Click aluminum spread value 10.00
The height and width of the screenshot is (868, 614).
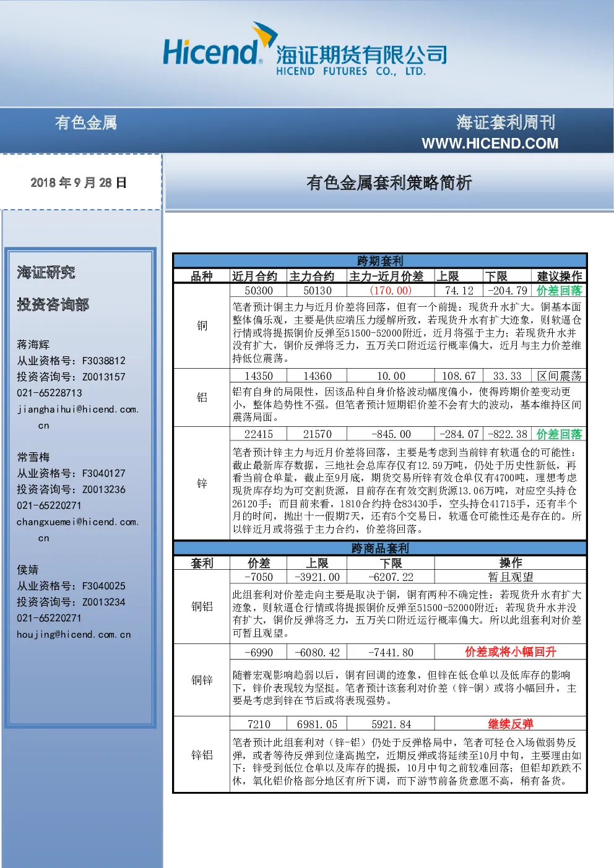pyautogui.click(x=391, y=376)
